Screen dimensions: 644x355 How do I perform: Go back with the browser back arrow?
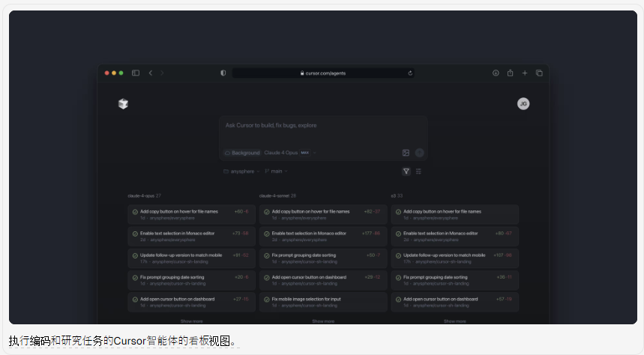[151, 73]
